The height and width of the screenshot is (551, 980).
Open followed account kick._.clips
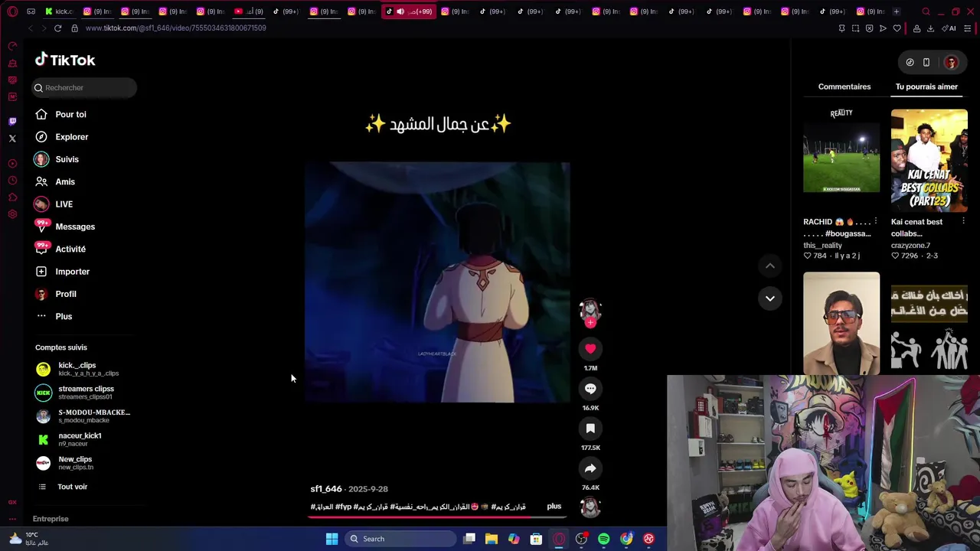pos(84,369)
